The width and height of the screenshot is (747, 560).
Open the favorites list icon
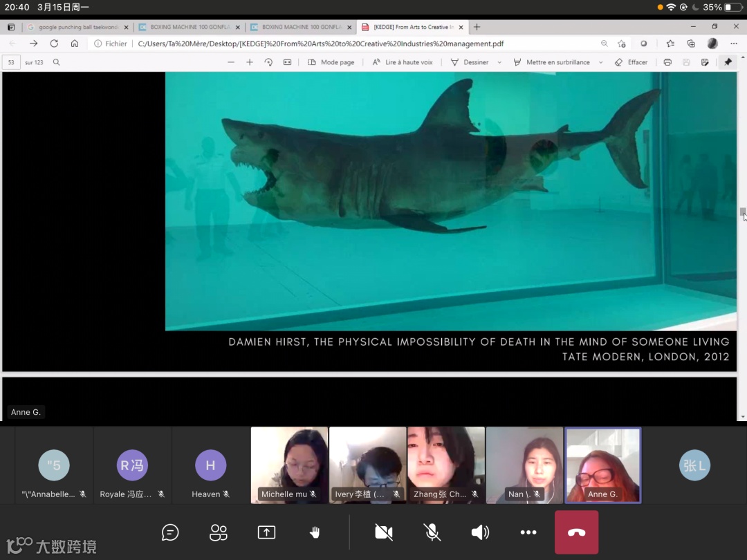tap(670, 44)
